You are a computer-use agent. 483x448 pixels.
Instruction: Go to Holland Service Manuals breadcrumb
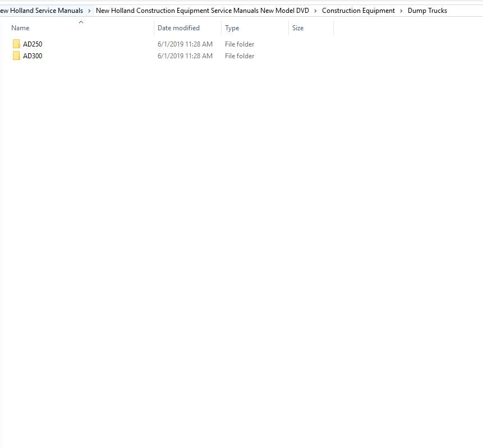[x=42, y=11]
